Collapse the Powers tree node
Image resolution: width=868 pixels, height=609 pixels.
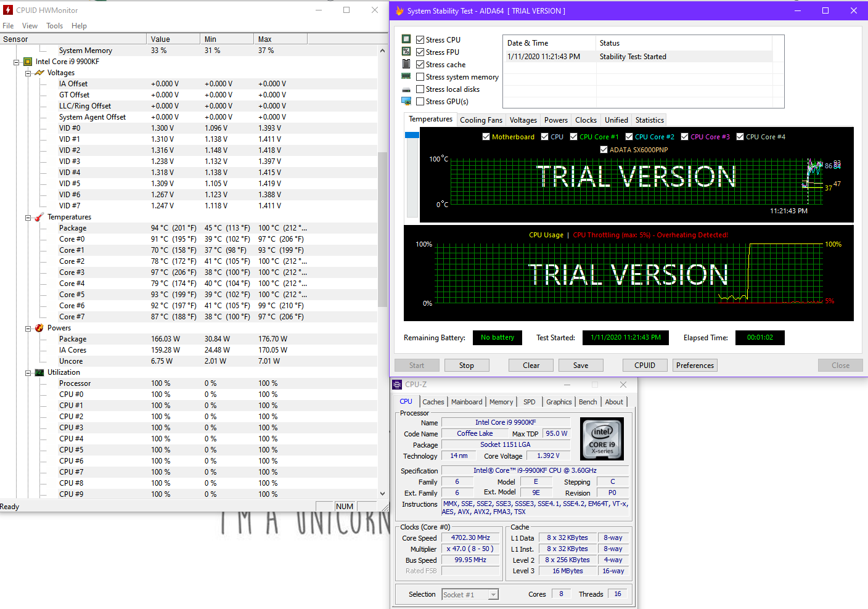point(28,328)
